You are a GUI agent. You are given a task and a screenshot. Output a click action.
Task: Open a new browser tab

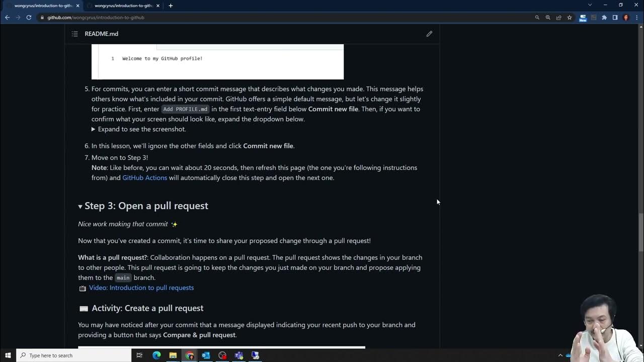click(171, 6)
